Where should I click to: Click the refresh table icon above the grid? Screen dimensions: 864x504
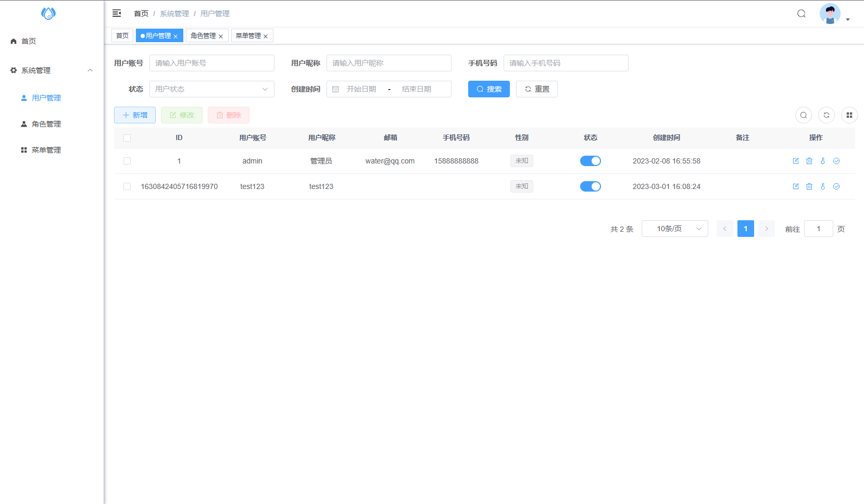pyautogui.click(x=826, y=115)
